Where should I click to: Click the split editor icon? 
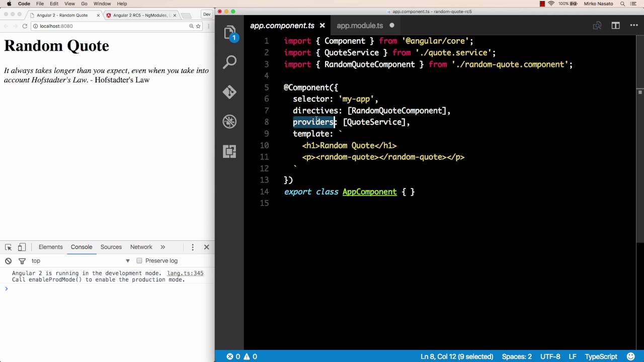pyautogui.click(x=615, y=26)
